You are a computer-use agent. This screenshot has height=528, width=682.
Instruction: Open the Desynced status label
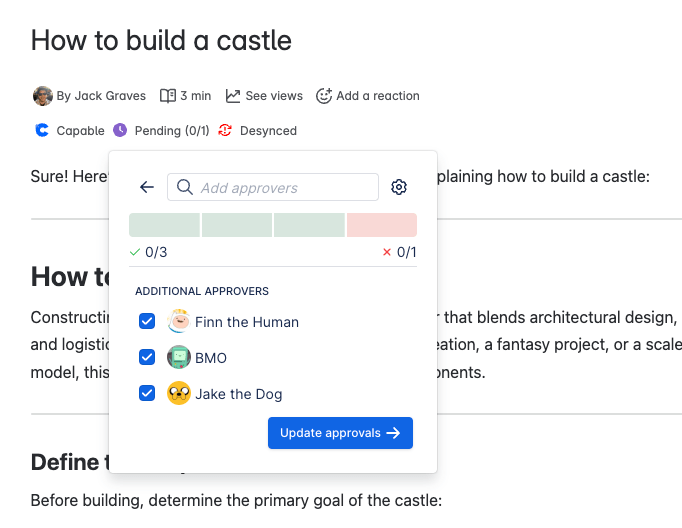[x=268, y=130]
